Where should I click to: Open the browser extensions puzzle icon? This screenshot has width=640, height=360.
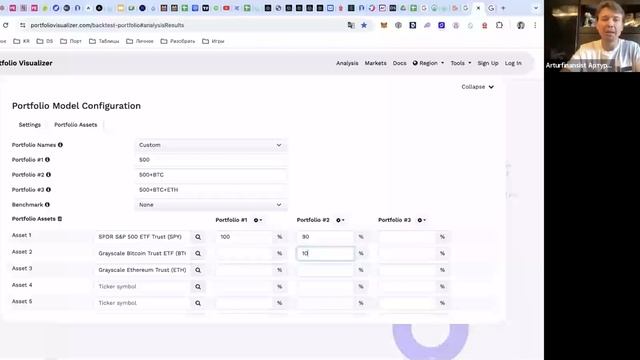pyautogui.click(x=499, y=25)
